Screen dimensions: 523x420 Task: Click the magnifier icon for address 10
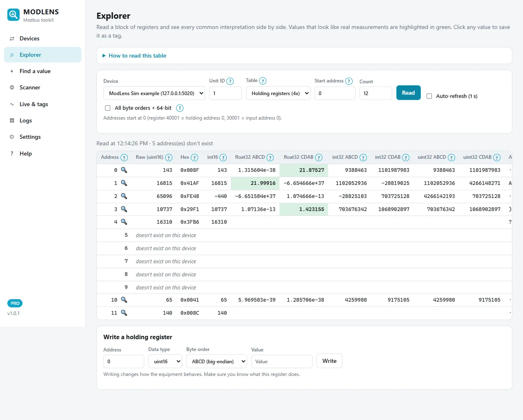click(x=124, y=300)
